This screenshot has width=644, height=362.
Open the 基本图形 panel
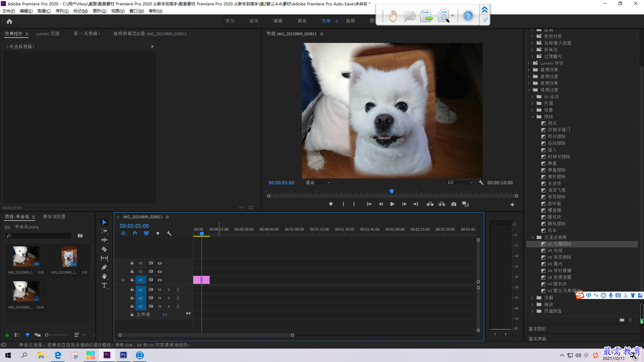pyautogui.click(x=537, y=329)
